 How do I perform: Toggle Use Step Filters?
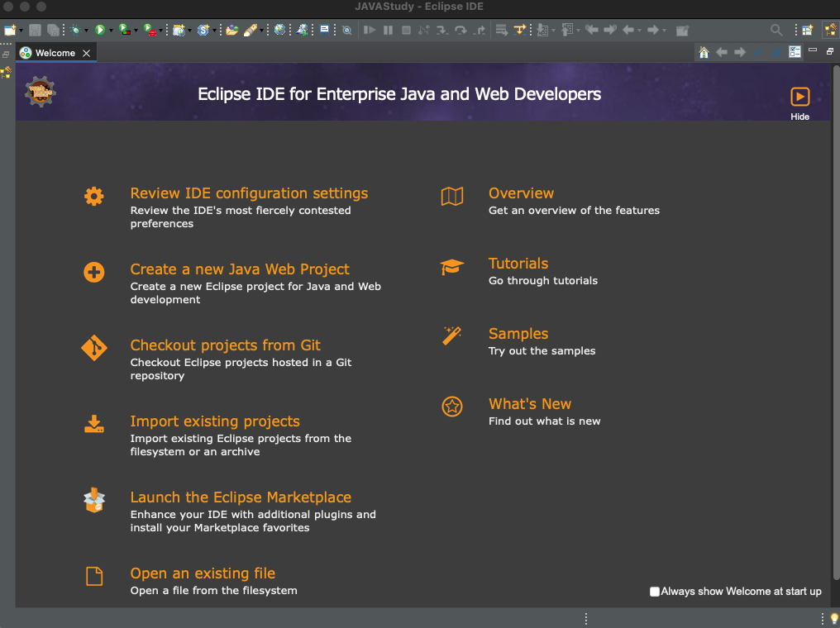520,30
